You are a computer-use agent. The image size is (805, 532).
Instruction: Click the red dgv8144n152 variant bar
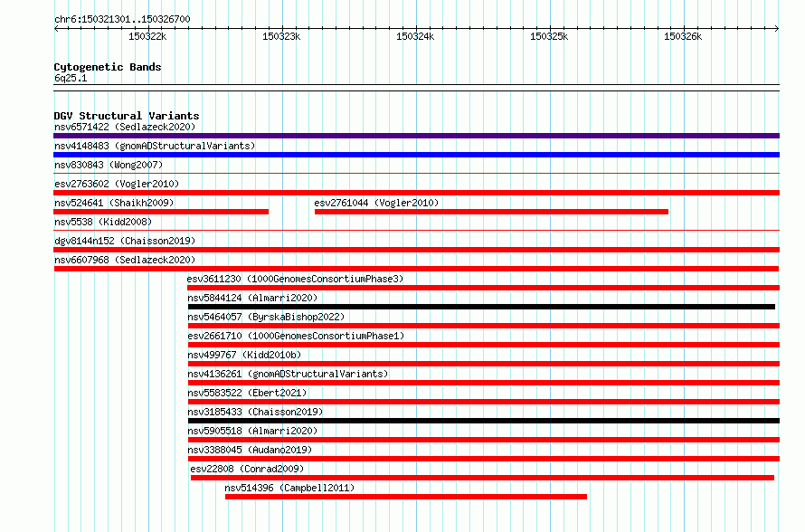[x=416, y=250]
